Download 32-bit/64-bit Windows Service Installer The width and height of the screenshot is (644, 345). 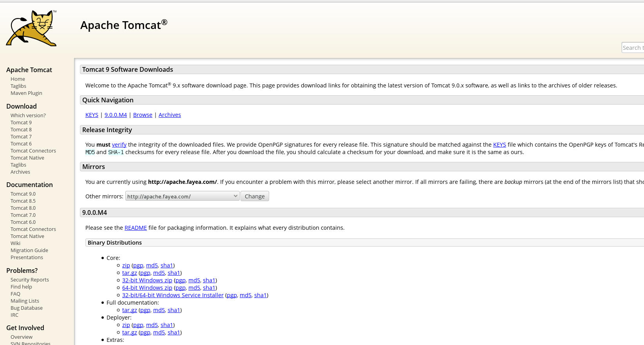click(x=173, y=295)
